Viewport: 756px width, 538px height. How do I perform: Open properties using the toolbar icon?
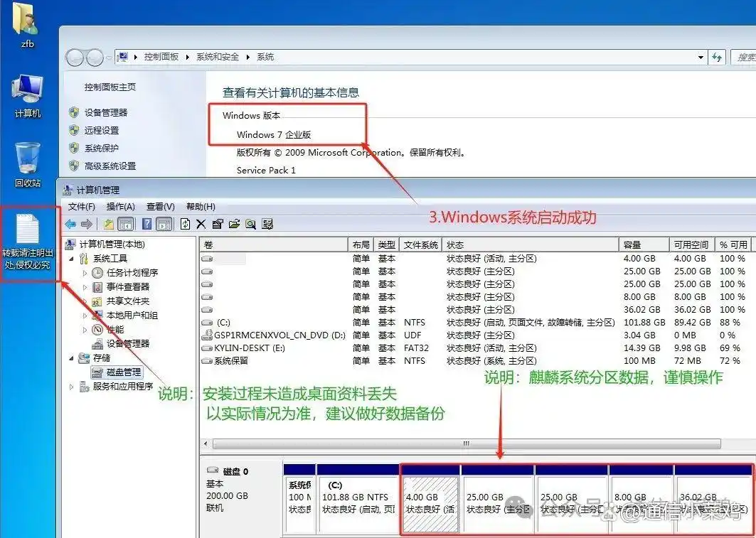tap(218, 224)
